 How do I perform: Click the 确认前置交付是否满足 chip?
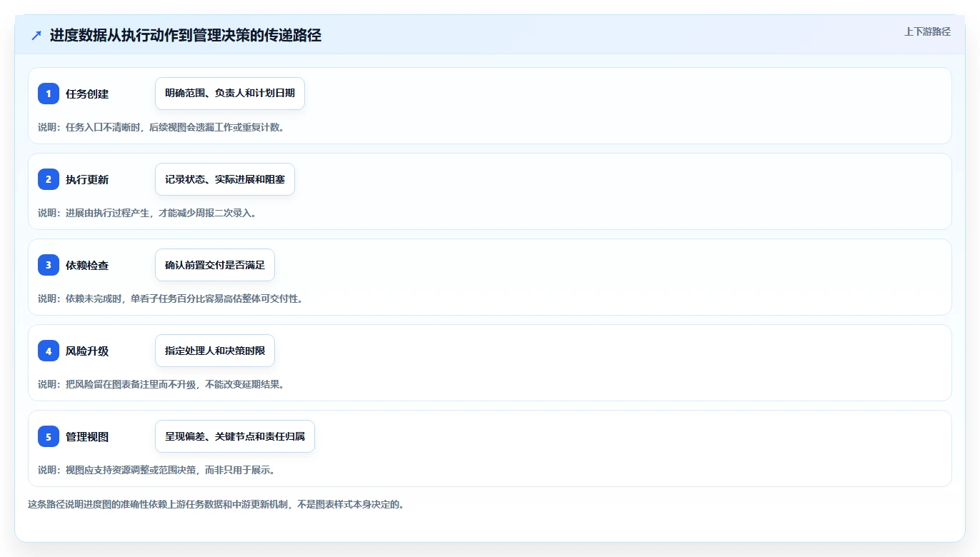coord(215,265)
